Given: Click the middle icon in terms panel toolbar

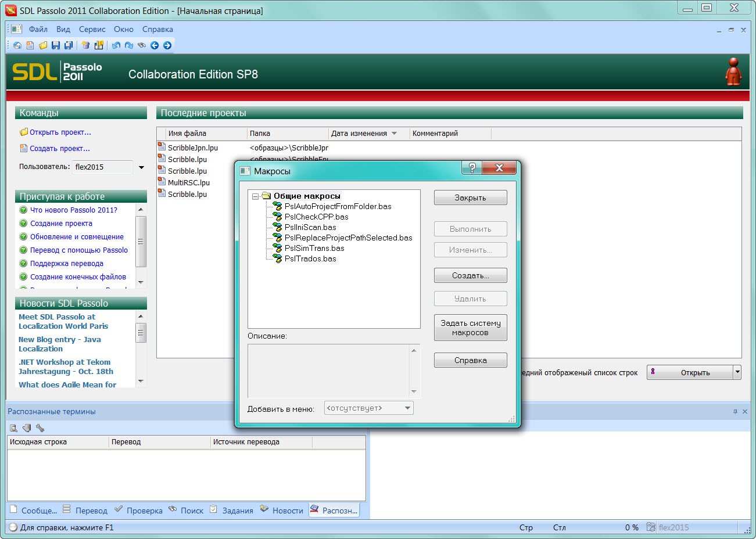Looking at the screenshot, I should (27, 428).
